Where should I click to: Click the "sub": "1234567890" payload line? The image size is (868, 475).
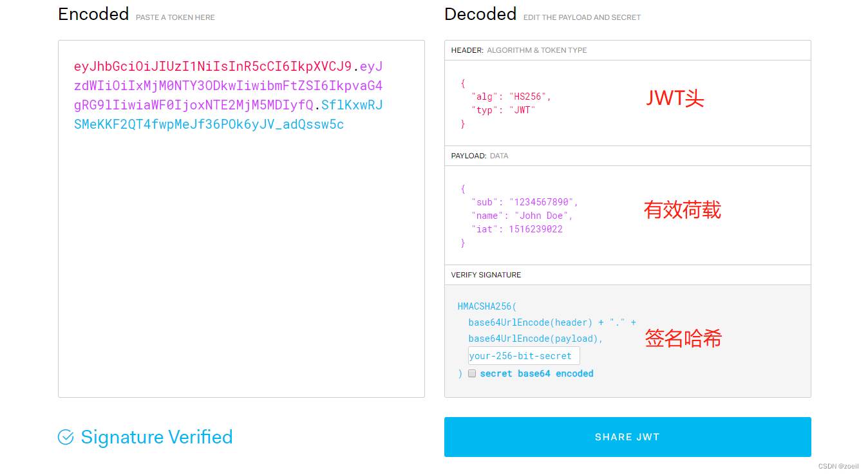click(x=525, y=202)
